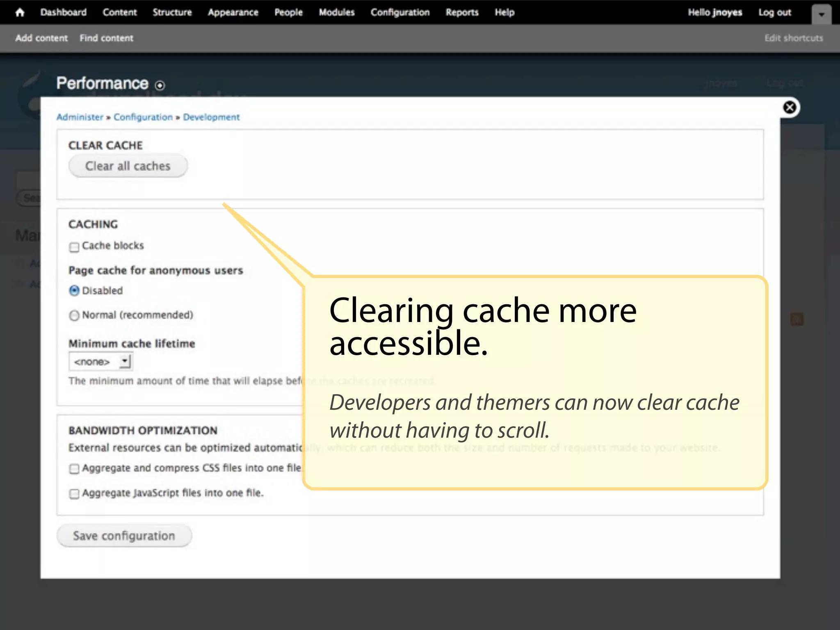Click the orange RSS feed icon
This screenshot has height=630, width=840.
(797, 319)
